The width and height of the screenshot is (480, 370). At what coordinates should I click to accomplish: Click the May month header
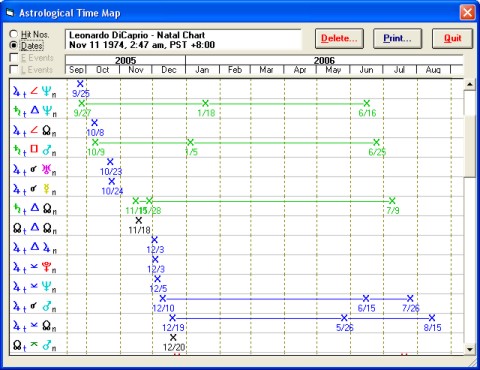(x=333, y=70)
